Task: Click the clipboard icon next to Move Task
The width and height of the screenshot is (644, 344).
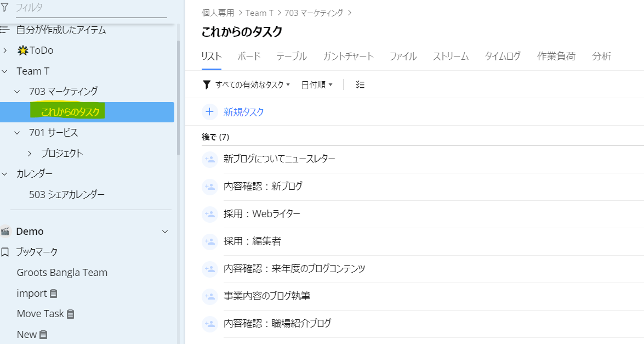Action: pyautogui.click(x=70, y=314)
